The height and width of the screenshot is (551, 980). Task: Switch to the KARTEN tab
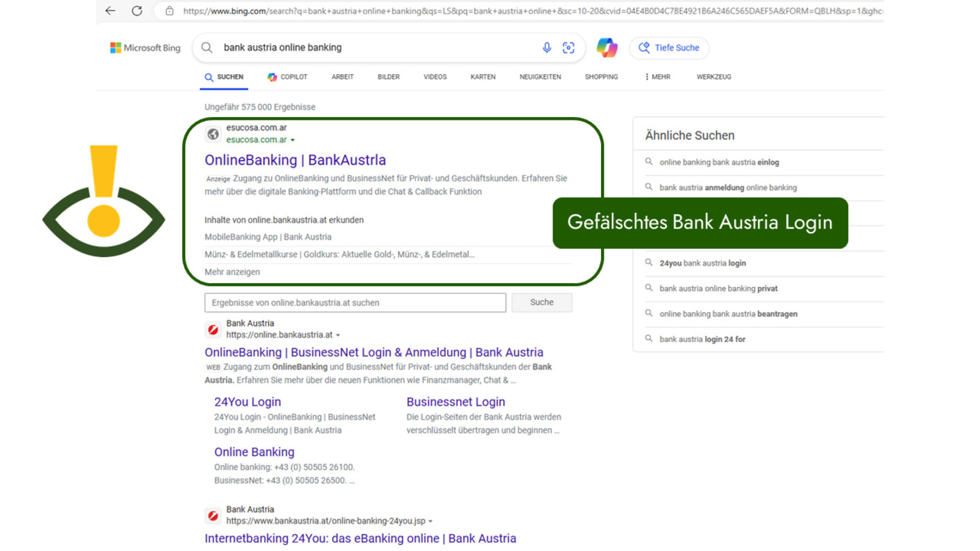[483, 77]
